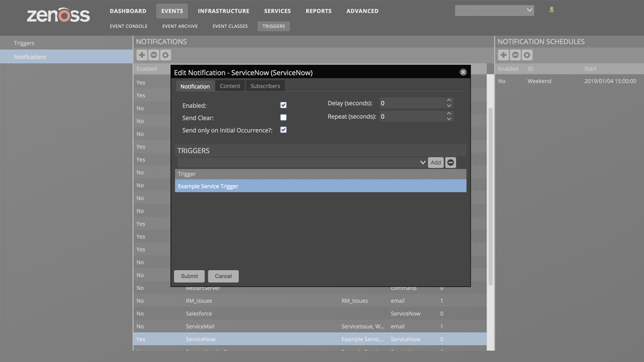Close the Edit Notification dialog
Viewport: 644px width, 362px height.
[x=463, y=72]
